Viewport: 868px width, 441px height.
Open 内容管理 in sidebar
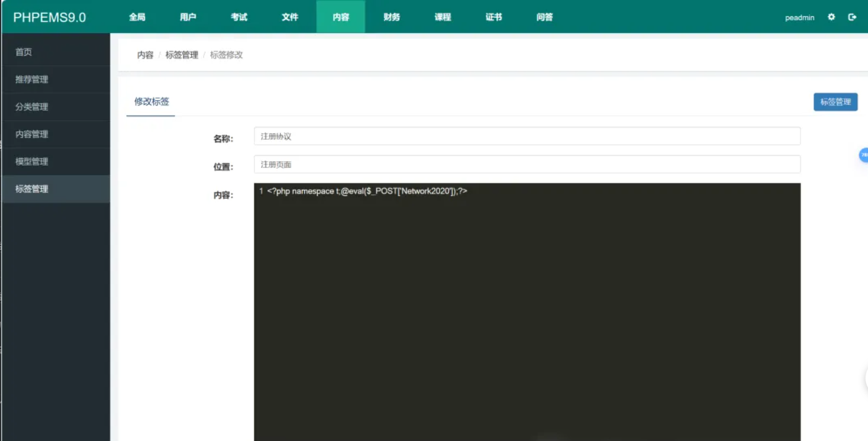[x=56, y=134]
